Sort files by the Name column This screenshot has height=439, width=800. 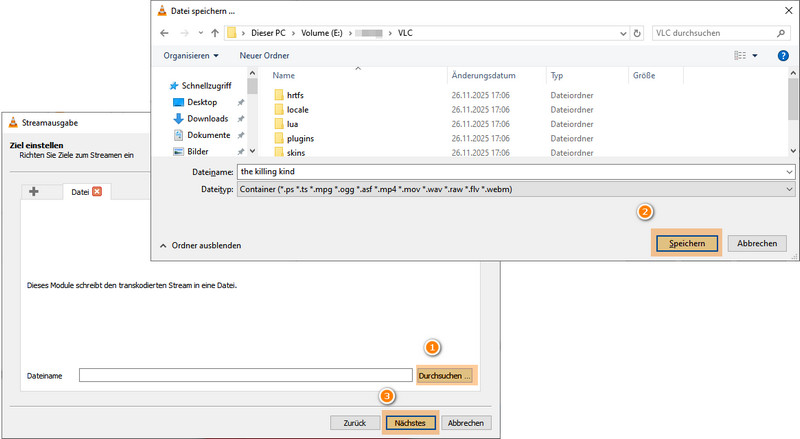click(x=284, y=76)
